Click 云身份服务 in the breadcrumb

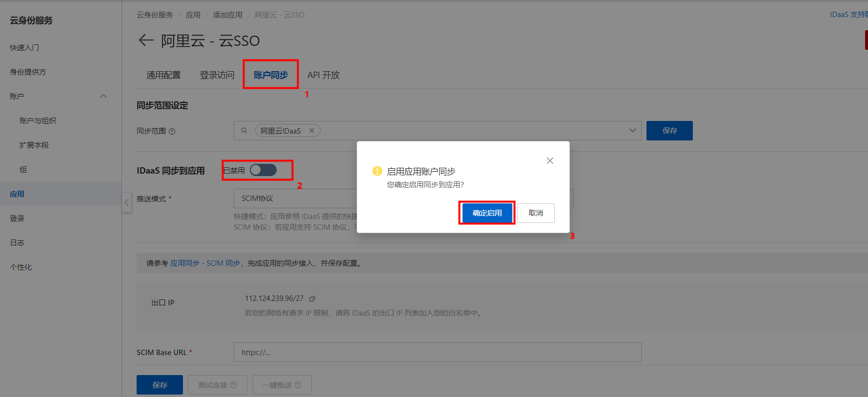tap(155, 15)
